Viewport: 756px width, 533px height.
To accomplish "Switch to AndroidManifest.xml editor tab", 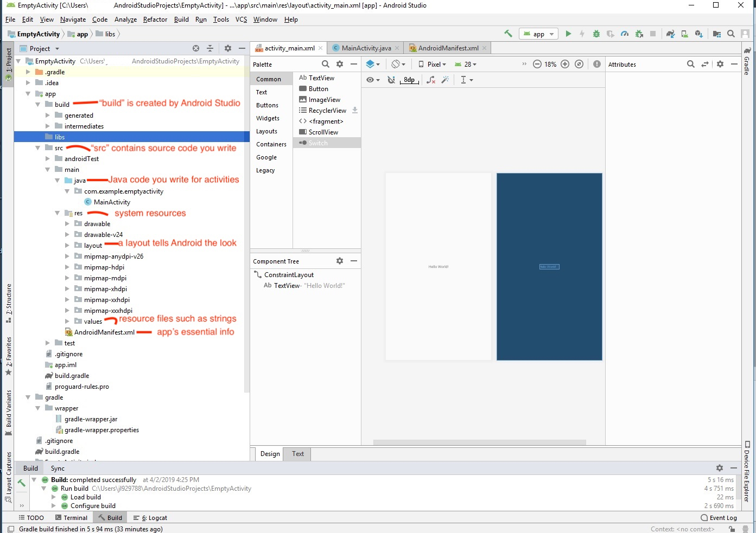I will [x=448, y=48].
